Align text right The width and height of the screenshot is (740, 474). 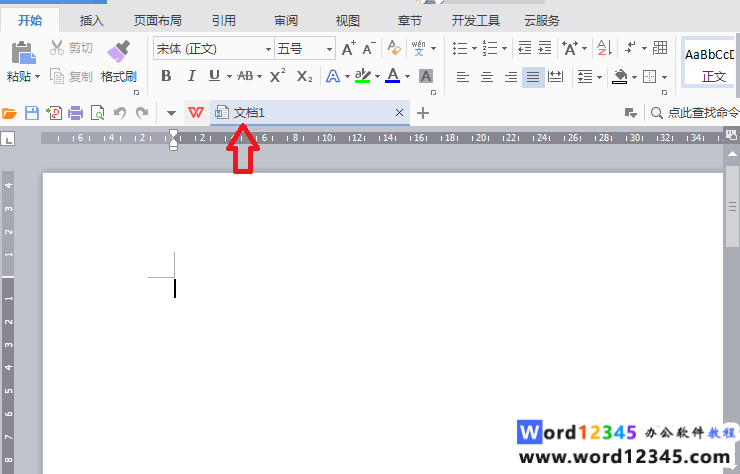pos(511,76)
